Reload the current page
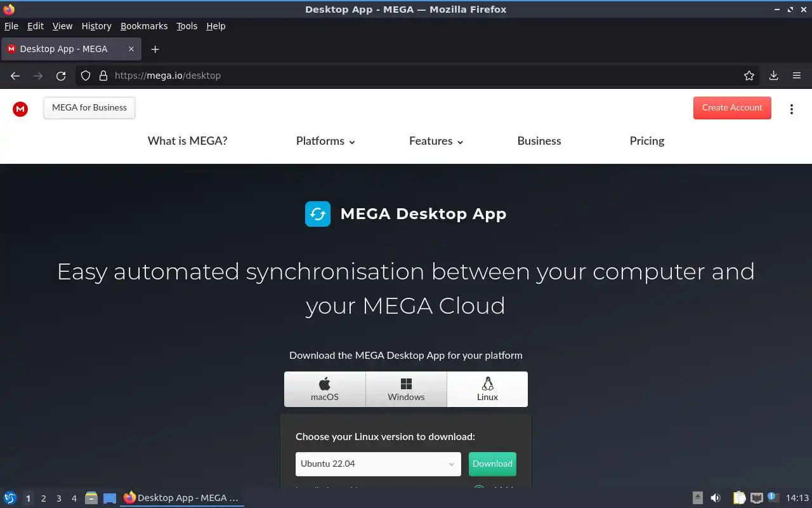The height and width of the screenshot is (508, 812). [61, 76]
